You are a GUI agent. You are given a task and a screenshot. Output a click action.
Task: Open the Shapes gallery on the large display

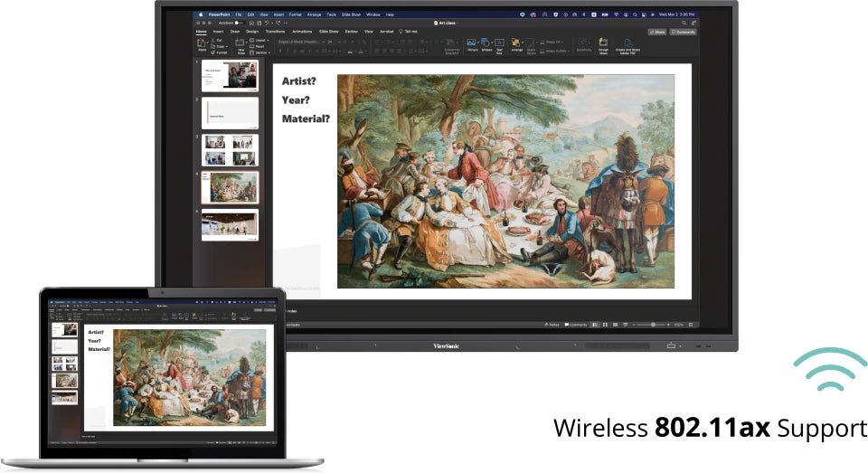[486, 43]
